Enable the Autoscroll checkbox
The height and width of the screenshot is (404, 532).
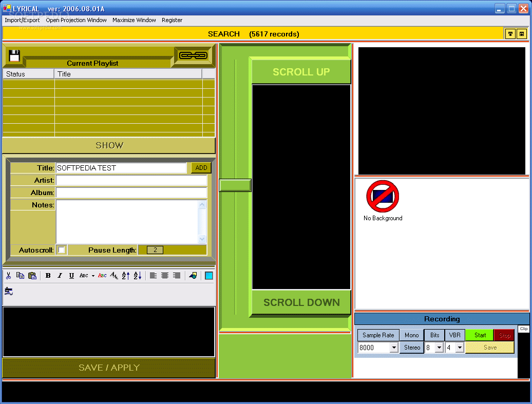click(x=62, y=250)
